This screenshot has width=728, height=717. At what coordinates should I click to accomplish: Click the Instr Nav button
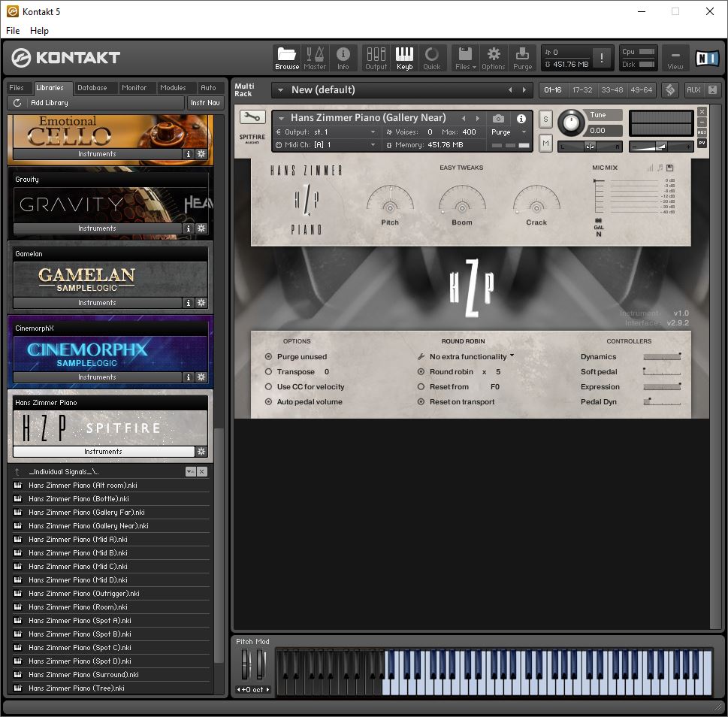[205, 103]
